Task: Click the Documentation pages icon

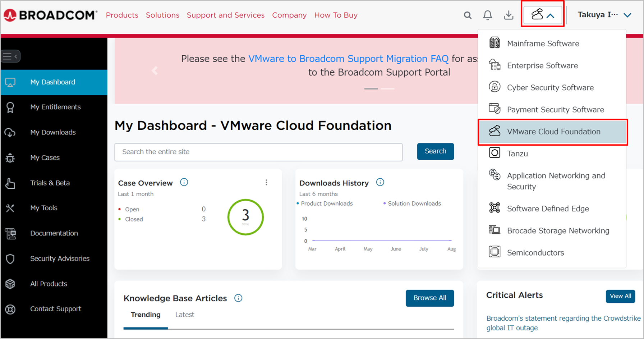Action: 10,234
